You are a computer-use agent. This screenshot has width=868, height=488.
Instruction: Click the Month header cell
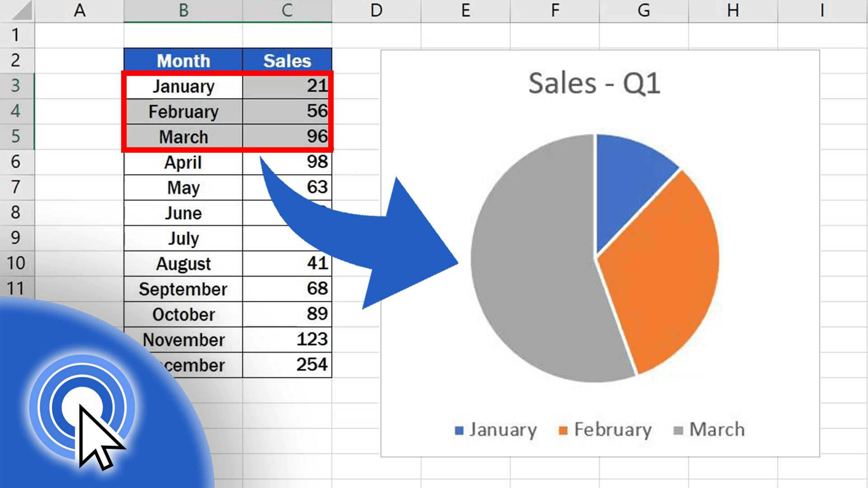[183, 61]
